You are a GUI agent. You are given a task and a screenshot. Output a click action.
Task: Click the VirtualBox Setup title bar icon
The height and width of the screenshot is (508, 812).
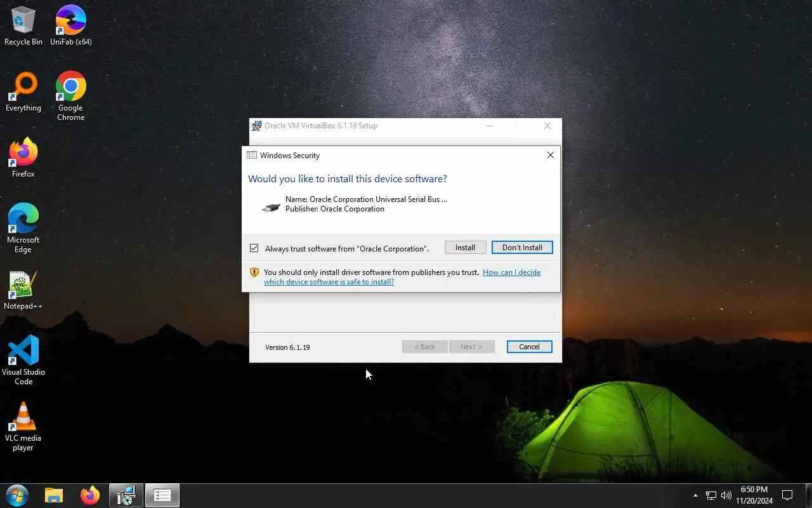coord(256,126)
